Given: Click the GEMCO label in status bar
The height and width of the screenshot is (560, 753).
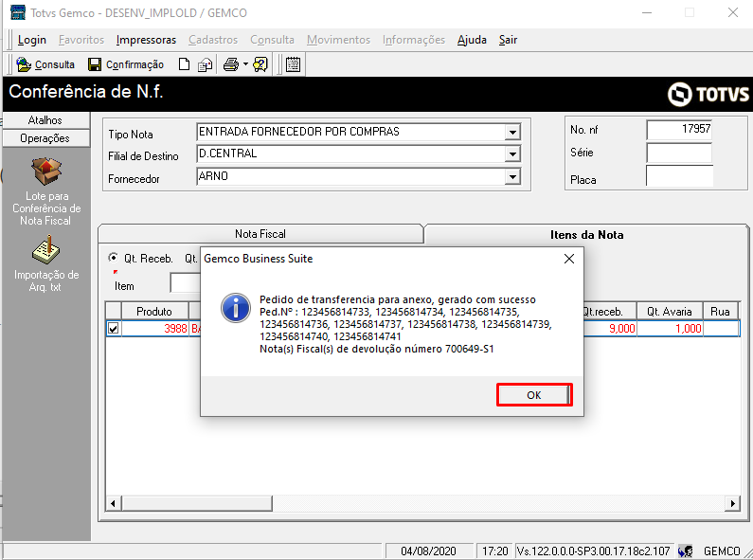Looking at the screenshot, I should pos(722,551).
